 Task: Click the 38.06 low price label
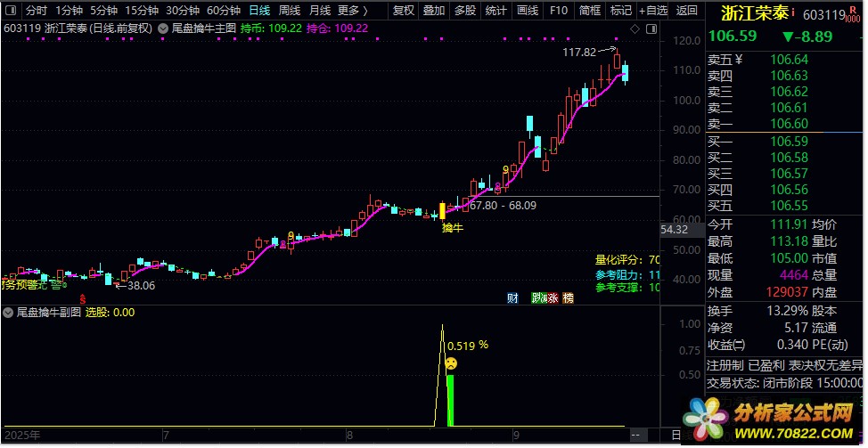click(141, 286)
